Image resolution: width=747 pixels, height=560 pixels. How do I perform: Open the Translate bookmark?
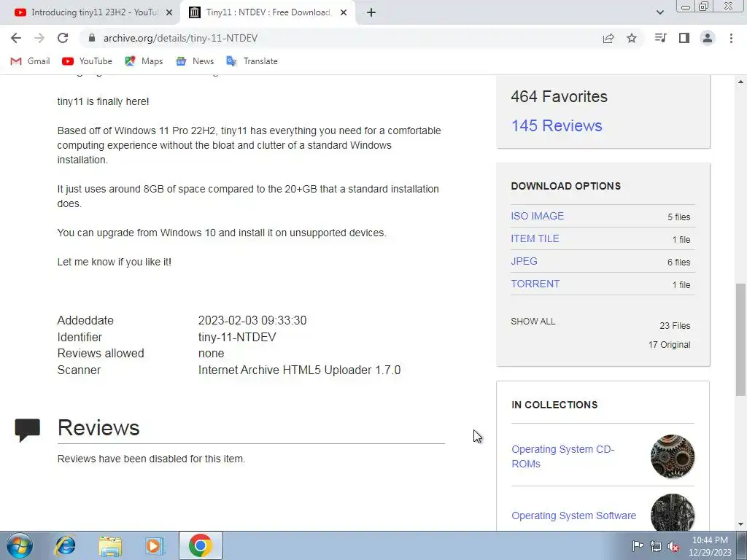252,61
